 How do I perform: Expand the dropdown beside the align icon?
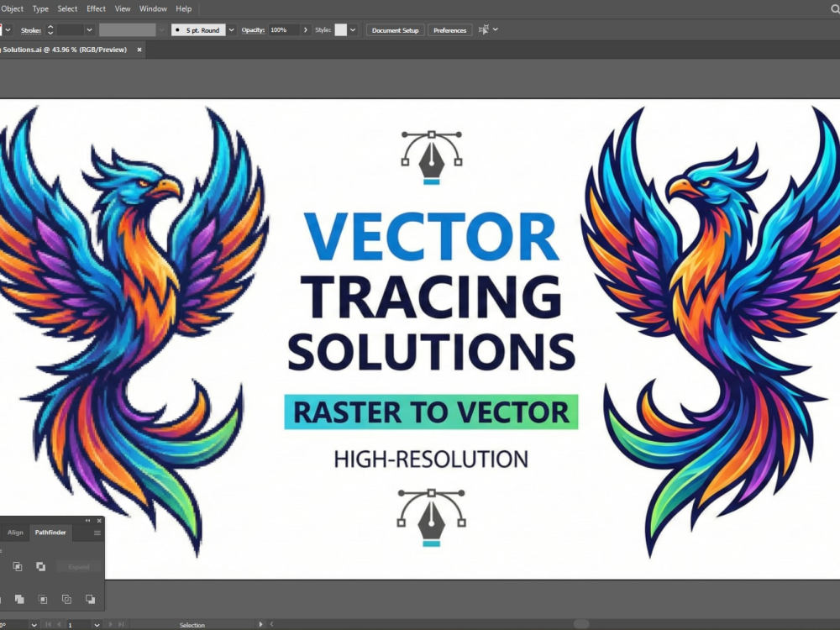click(x=496, y=29)
